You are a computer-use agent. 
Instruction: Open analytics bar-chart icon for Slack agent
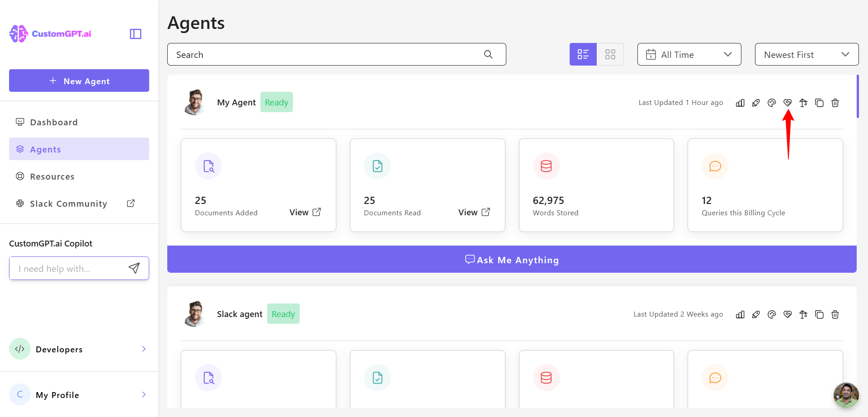pos(740,314)
